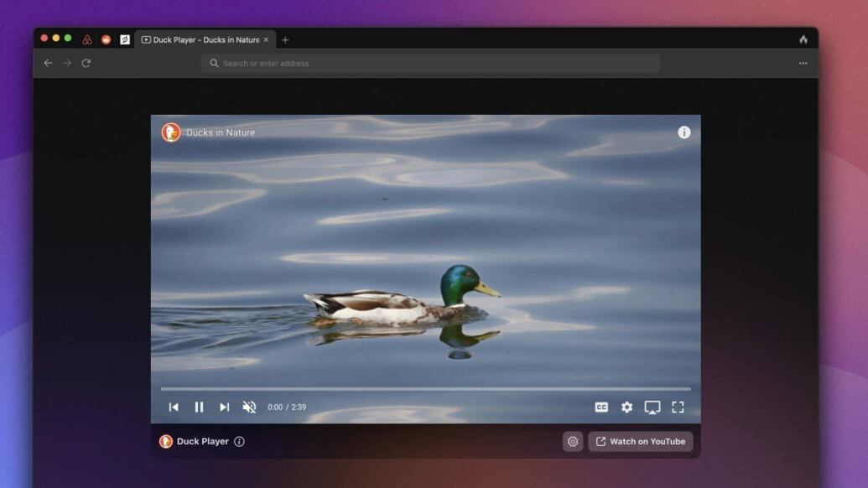Screen dimensions: 868x488
Task: Enter fullscreen video mode
Action: pos(678,408)
